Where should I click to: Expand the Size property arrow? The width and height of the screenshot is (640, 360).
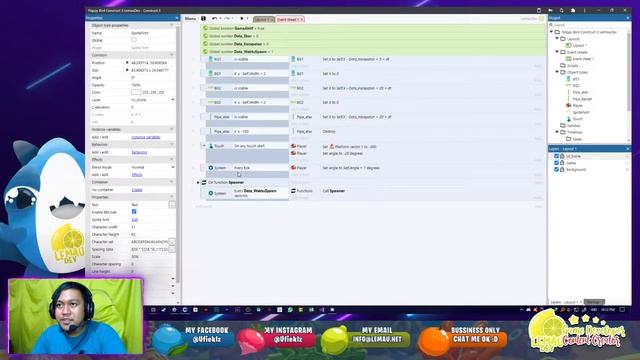(x=127, y=70)
